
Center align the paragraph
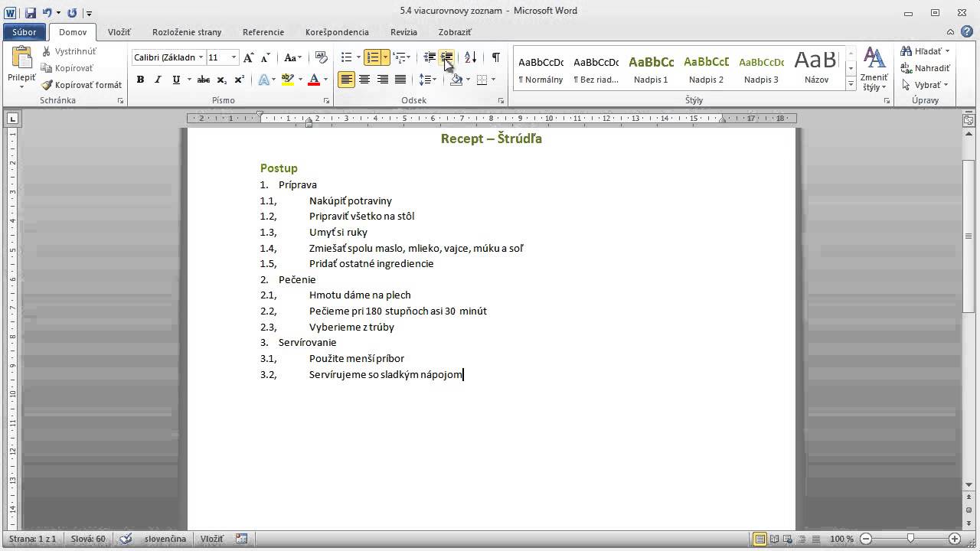click(364, 80)
